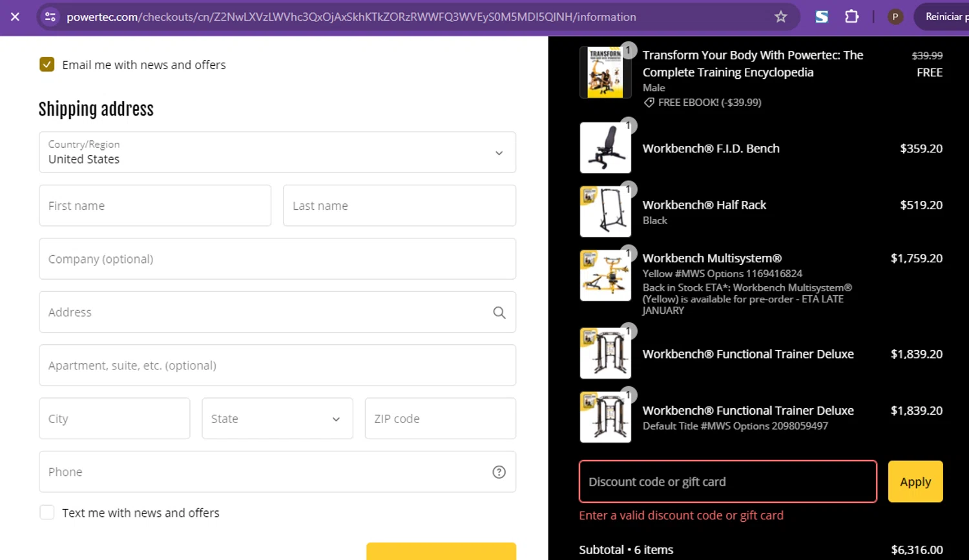Open the State dropdown
The height and width of the screenshot is (560, 969).
[x=277, y=419]
